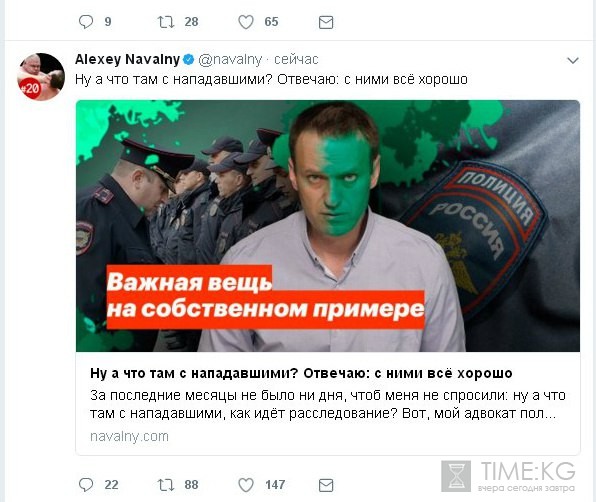Share upper tweet via envelope icon
The width and height of the screenshot is (596, 502).
[326, 22]
